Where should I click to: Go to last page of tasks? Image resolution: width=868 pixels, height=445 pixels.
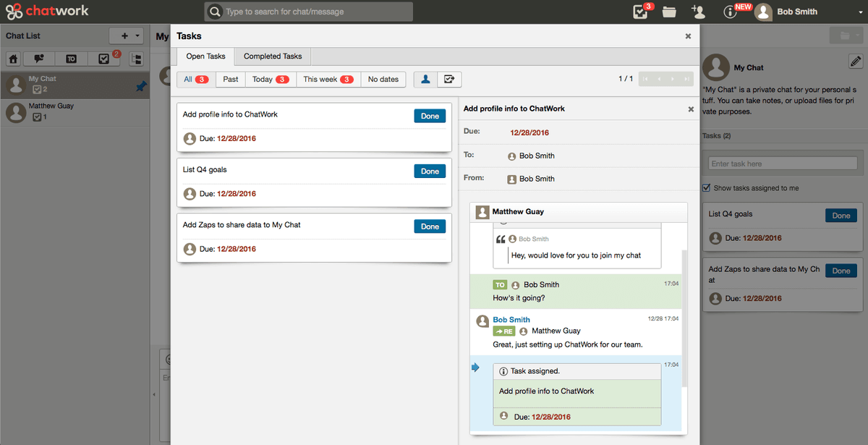(686, 79)
